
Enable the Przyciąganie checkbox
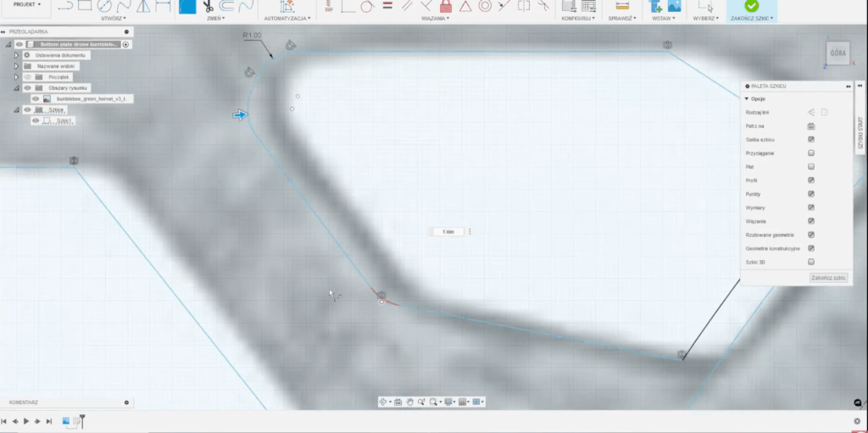[x=811, y=153]
